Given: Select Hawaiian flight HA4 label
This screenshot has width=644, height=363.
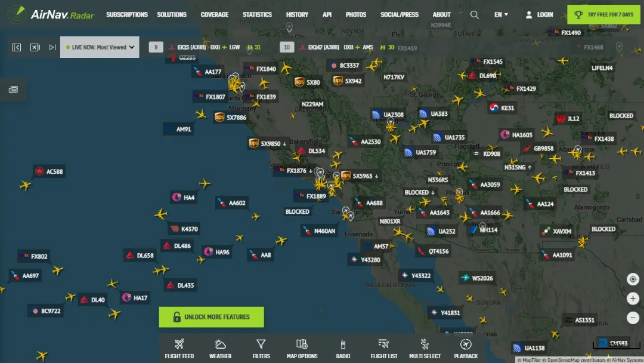Looking at the screenshot, I should point(184,198).
